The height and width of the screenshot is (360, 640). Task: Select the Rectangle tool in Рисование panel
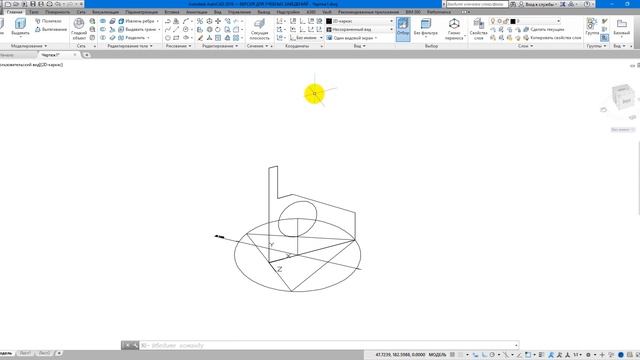(x=176, y=38)
